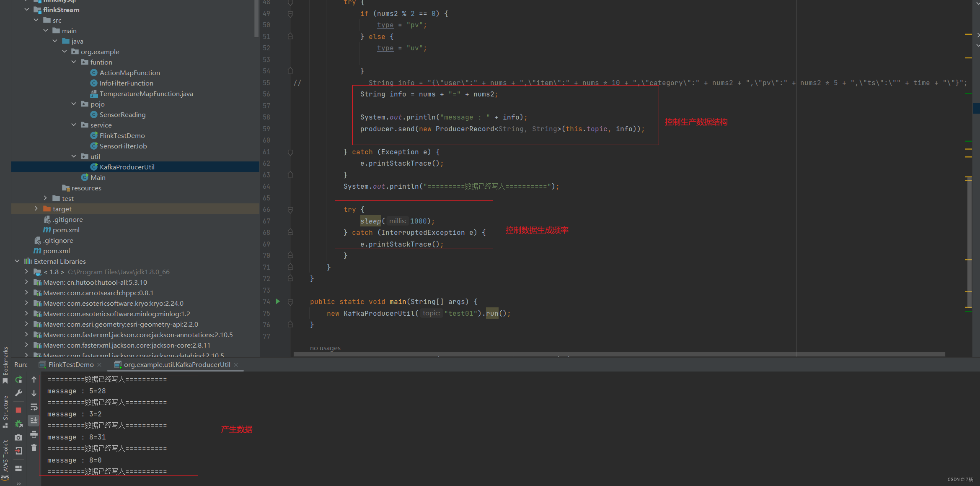Screen dimensions: 980x486
Task: Collapse the External Libraries node
Action: (x=17, y=261)
